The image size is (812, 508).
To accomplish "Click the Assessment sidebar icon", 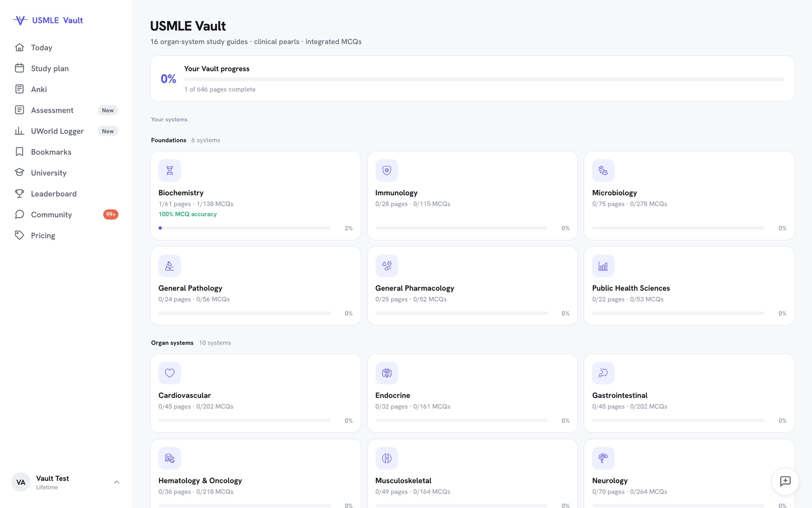I will 20,110.
